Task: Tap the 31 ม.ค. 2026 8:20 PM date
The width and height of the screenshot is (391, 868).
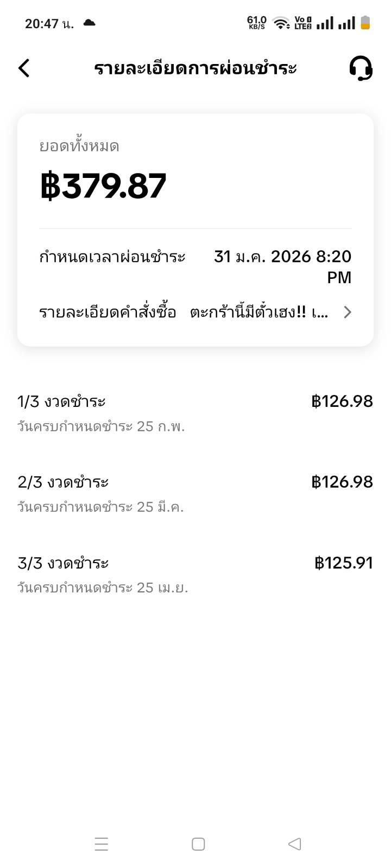Action: (282, 266)
